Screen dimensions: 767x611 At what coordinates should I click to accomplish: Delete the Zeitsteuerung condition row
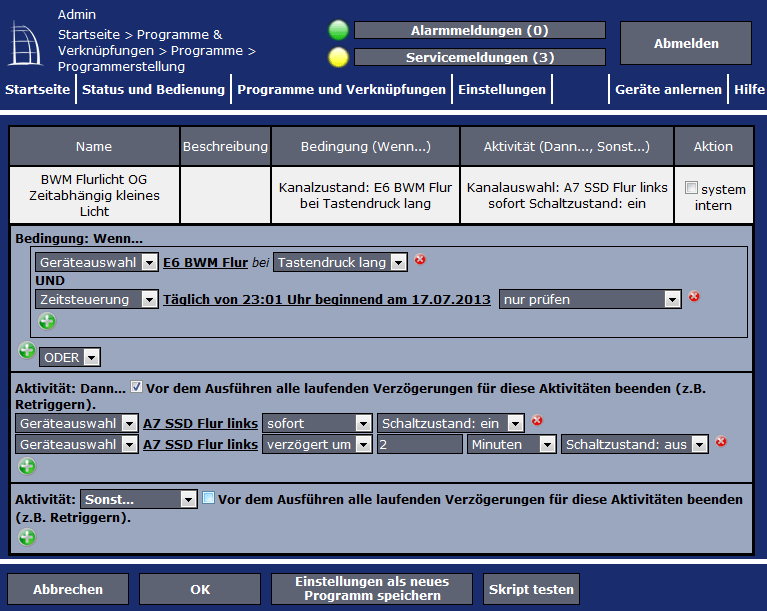pyautogui.click(x=694, y=296)
